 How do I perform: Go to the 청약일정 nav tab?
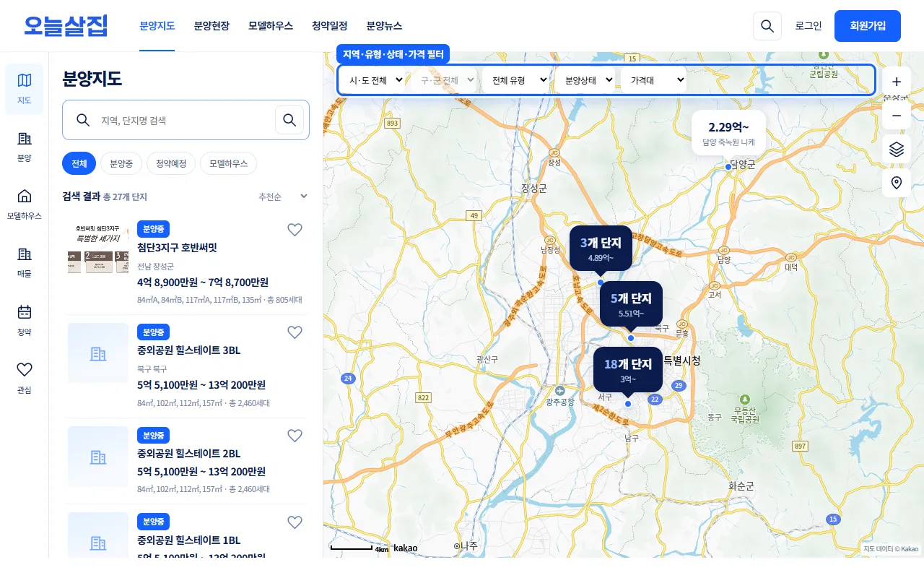tap(330, 26)
